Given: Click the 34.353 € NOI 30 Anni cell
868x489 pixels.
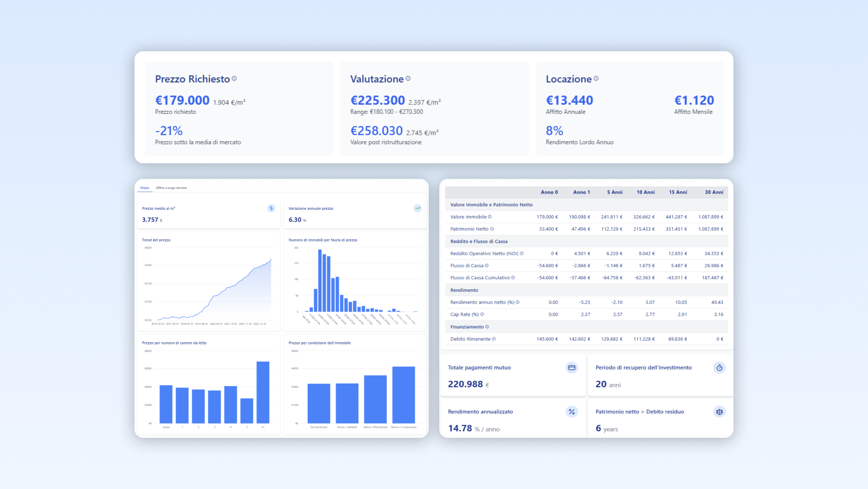Looking at the screenshot, I should [x=713, y=254].
